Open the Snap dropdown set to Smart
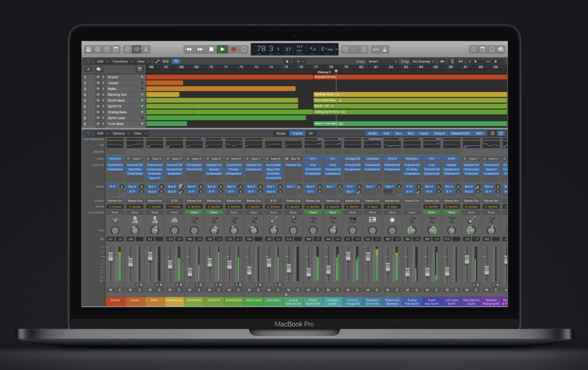Image resolution: width=588 pixels, height=370 pixels. coord(383,61)
